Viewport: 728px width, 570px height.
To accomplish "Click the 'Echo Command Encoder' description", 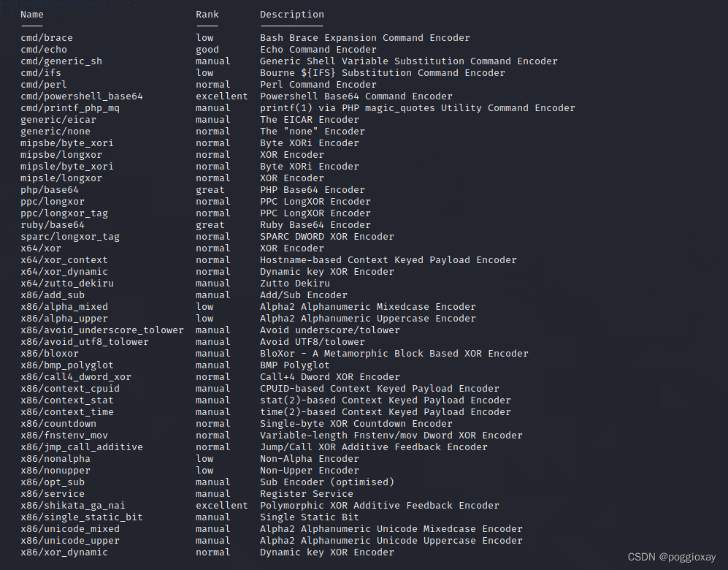I will point(318,50).
